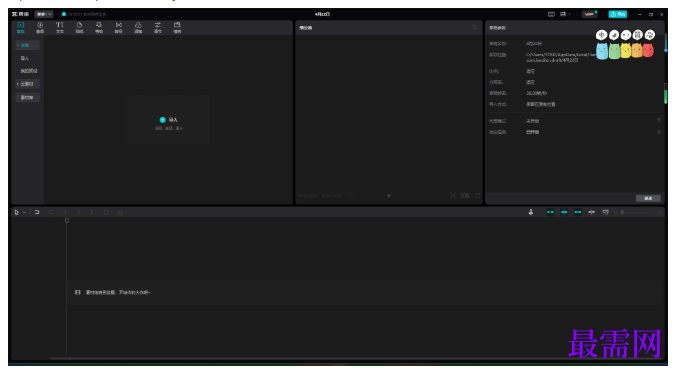Open the Filters tab with three-circles icon

[x=138, y=27]
